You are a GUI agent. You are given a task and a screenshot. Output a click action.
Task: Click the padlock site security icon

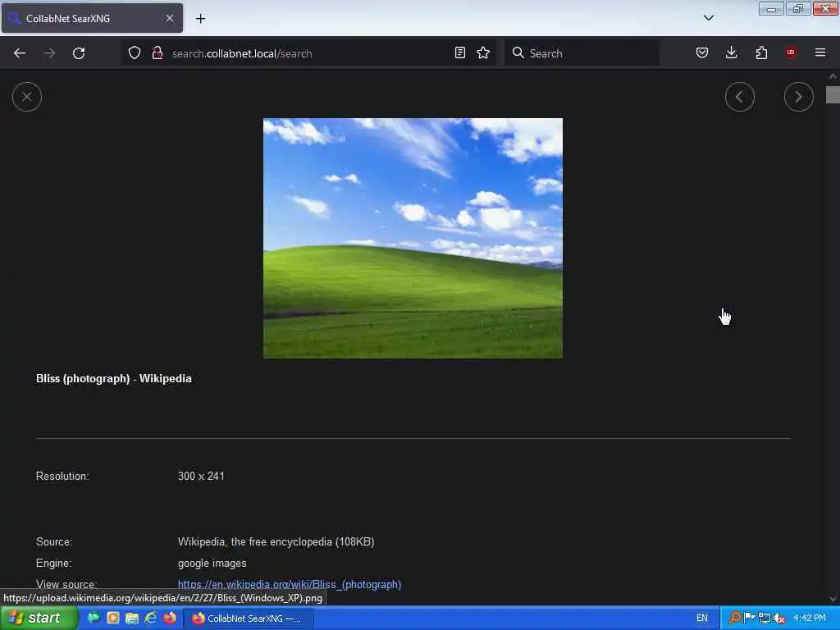tap(157, 52)
